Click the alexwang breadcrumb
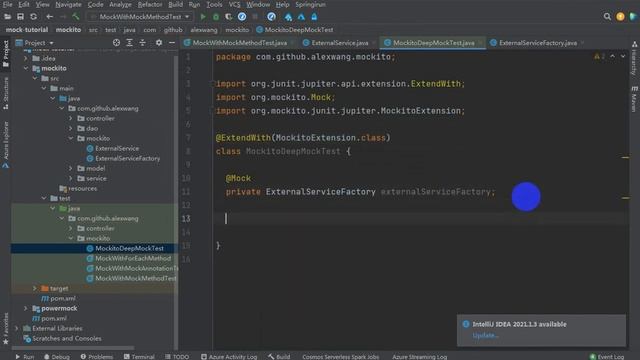 tap(204, 30)
